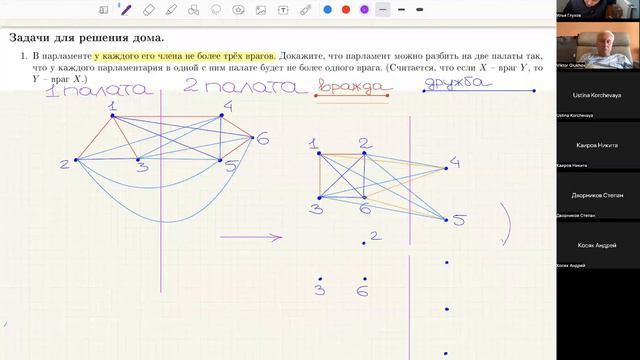Select the Image insert tool

[261, 10]
